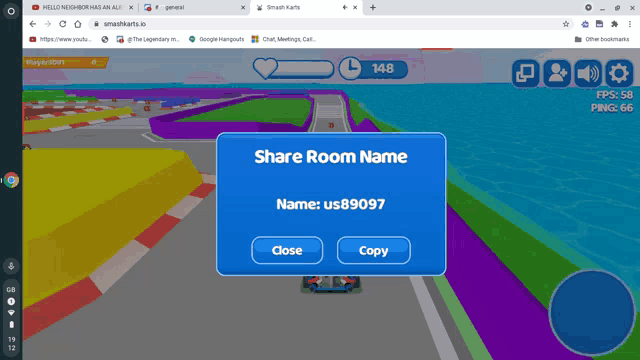The image size is (640, 360).
Task: Open a new browser tab
Action: tap(373, 7)
